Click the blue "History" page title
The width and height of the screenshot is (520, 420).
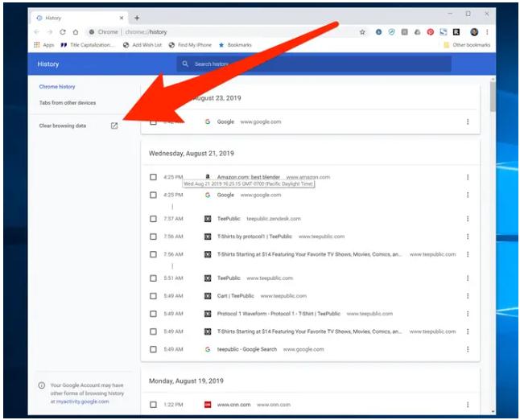point(48,64)
